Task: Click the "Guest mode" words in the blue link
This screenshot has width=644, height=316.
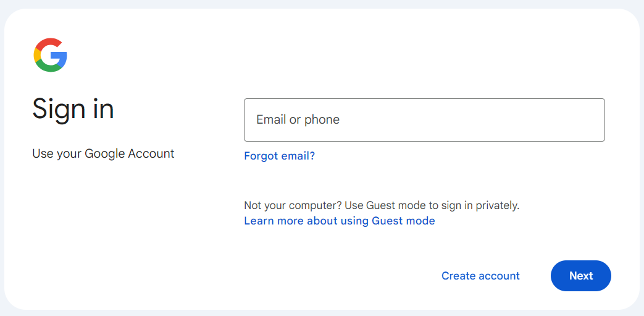Action: pyautogui.click(x=403, y=221)
